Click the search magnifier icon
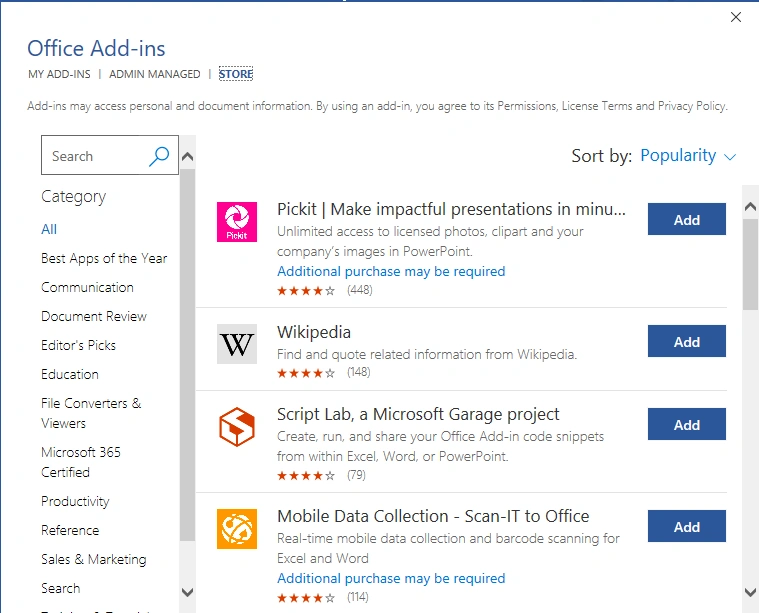This screenshot has width=759, height=613. click(159, 156)
